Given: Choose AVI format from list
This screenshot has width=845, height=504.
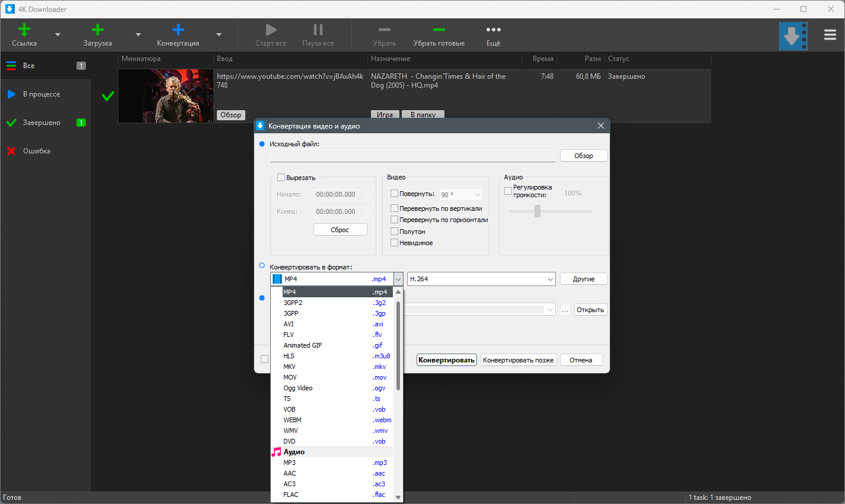Looking at the screenshot, I should pos(332,324).
